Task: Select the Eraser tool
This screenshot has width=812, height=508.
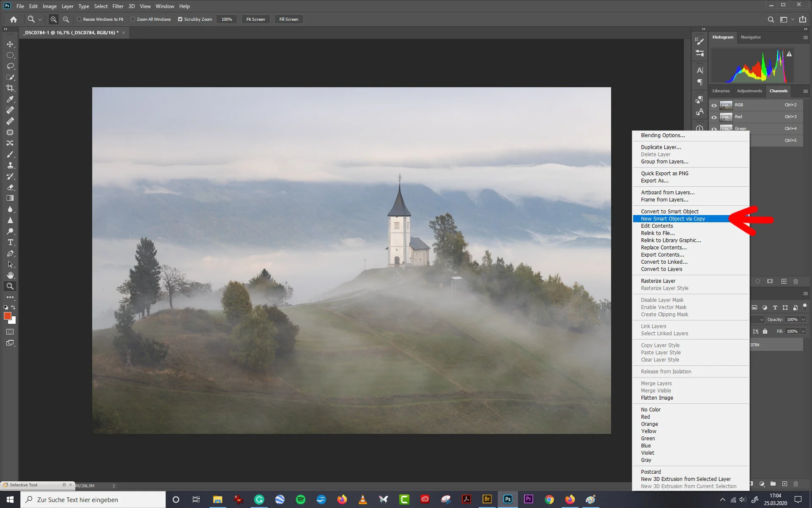Action: pos(10,187)
